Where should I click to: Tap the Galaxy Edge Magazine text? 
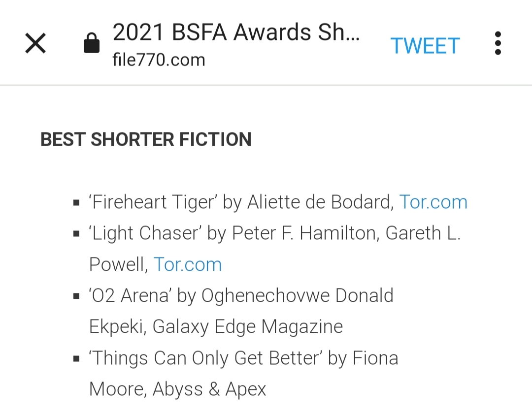(x=248, y=327)
